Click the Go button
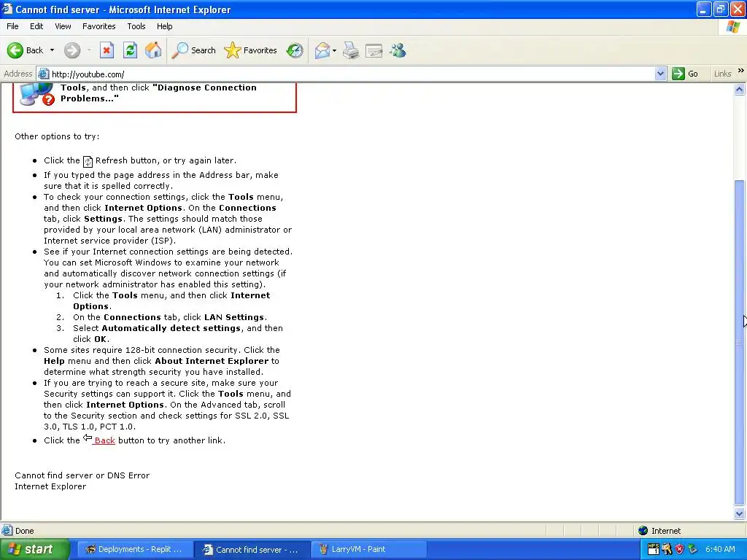The height and width of the screenshot is (560, 747). click(x=685, y=74)
